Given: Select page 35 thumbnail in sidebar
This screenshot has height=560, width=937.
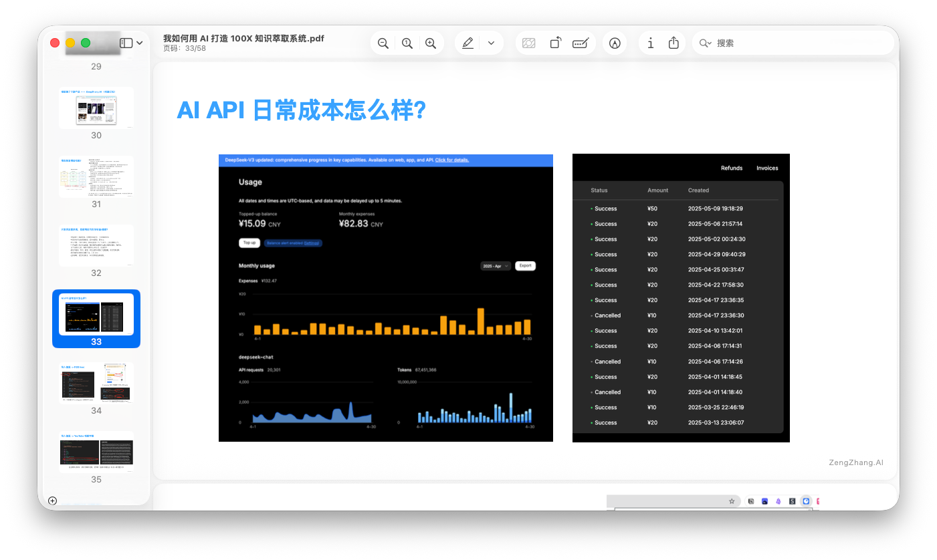Looking at the screenshot, I should tap(96, 452).
